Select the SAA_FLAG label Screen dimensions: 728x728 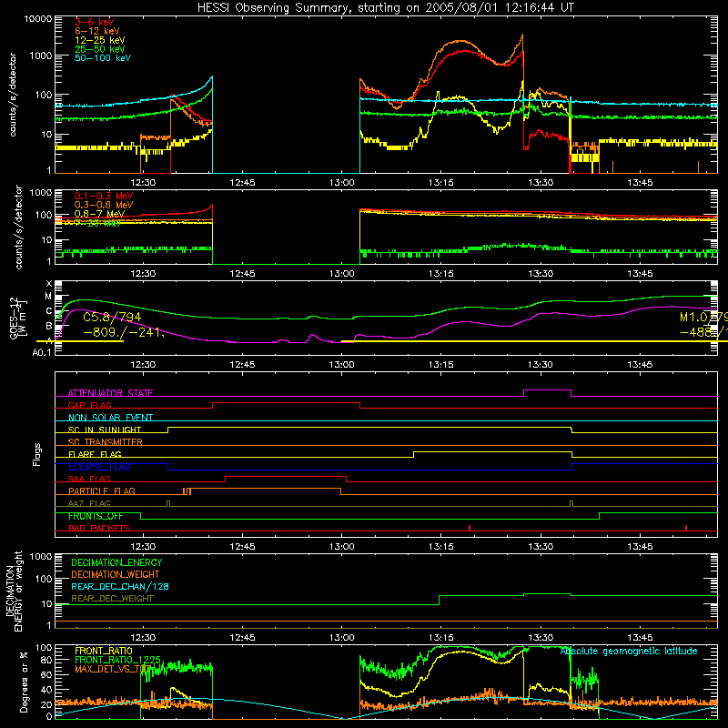click(x=89, y=479)
